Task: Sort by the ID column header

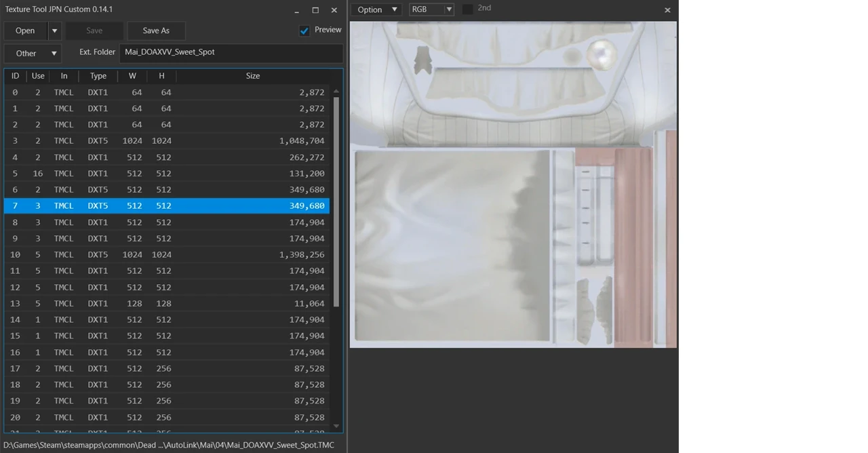Action: pyautogui.click(x=15, y=76)
